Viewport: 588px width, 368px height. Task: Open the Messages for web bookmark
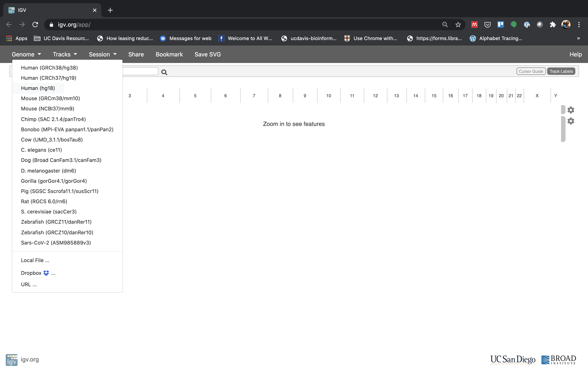[186, 38]
